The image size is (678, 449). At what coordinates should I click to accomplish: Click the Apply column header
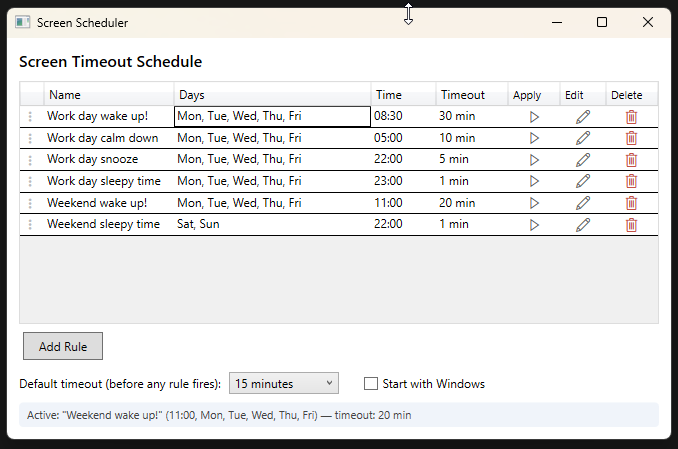[x=534, y=95]
